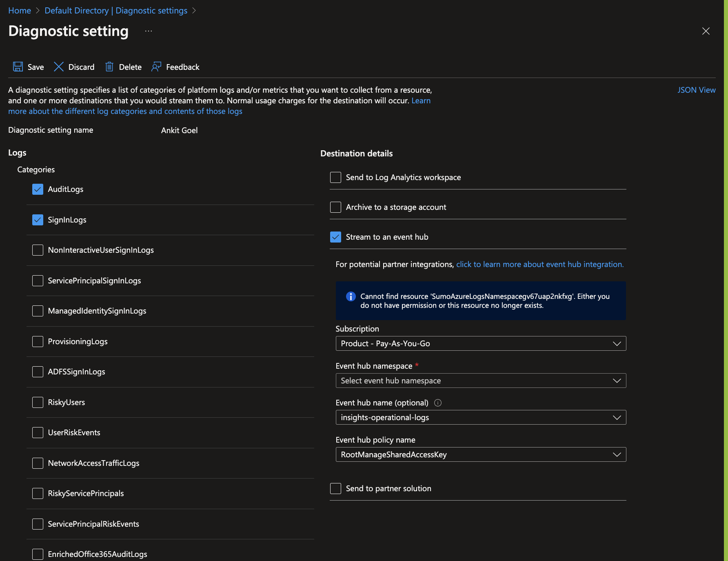Open the Subscription dropdown
The image size is (728, 561).
(x=617, y=343)
